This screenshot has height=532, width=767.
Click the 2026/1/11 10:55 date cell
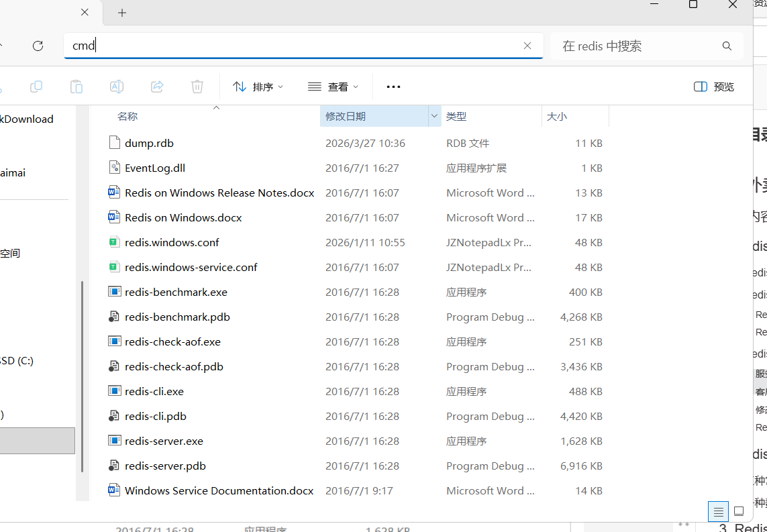(x=366, y=243)
